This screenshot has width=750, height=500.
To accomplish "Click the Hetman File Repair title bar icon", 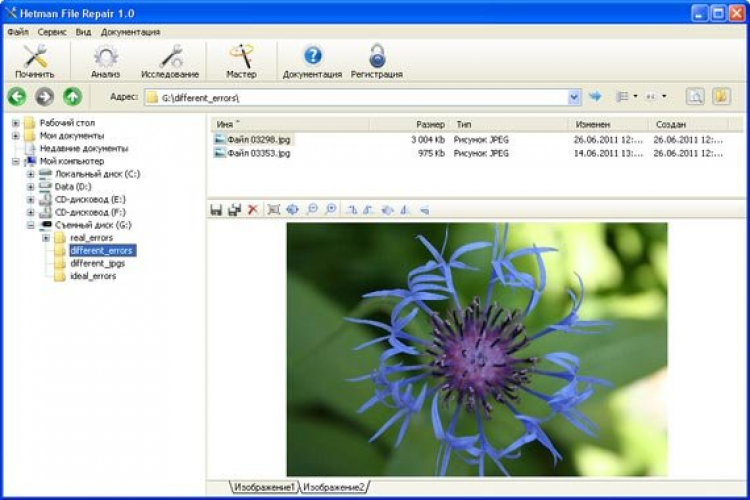I will pyautogui.click(x=11, y=13).
